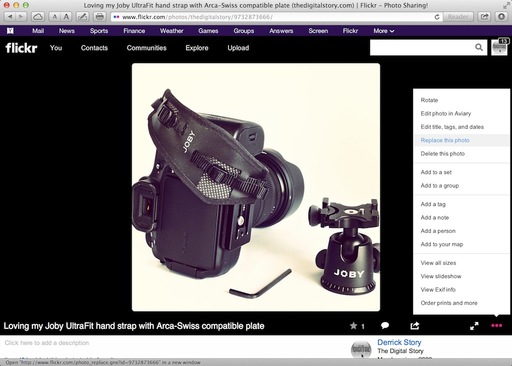Reload the page with refresh icon
The width and height of the screenshot is (512, 366).
(x=437, y=17)
